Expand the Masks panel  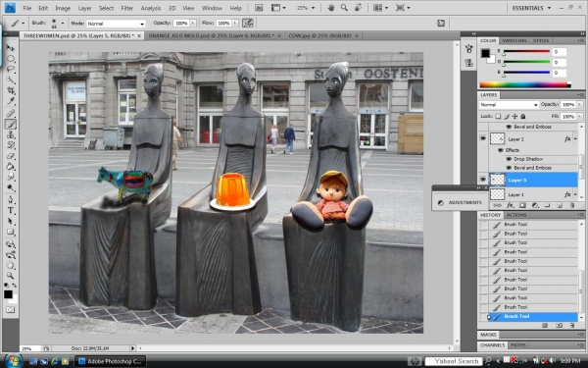(489, 335)
